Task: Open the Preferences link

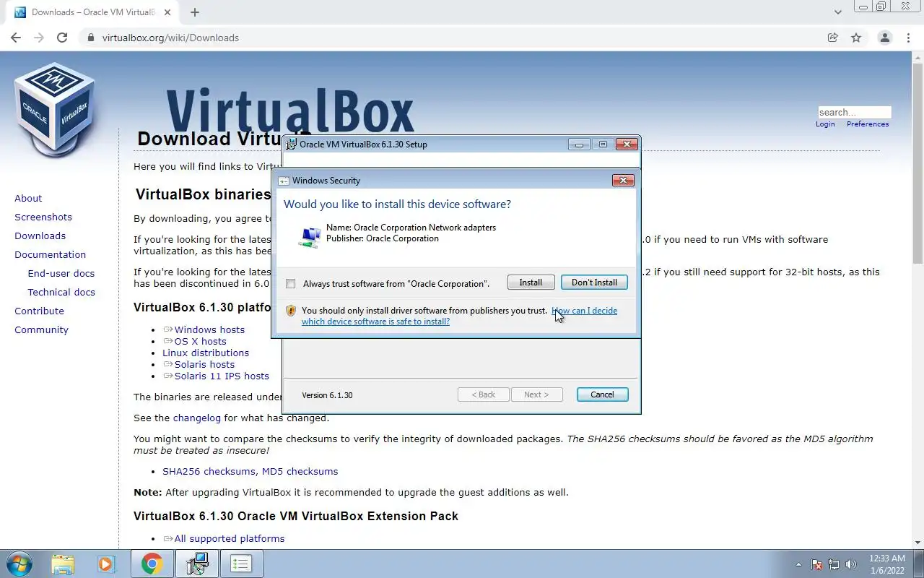Action: pyautogui.click(x=868, y=124)
